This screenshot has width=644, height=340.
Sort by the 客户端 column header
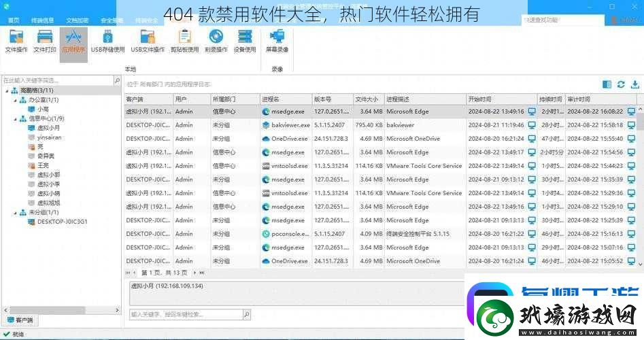point(149,99)
